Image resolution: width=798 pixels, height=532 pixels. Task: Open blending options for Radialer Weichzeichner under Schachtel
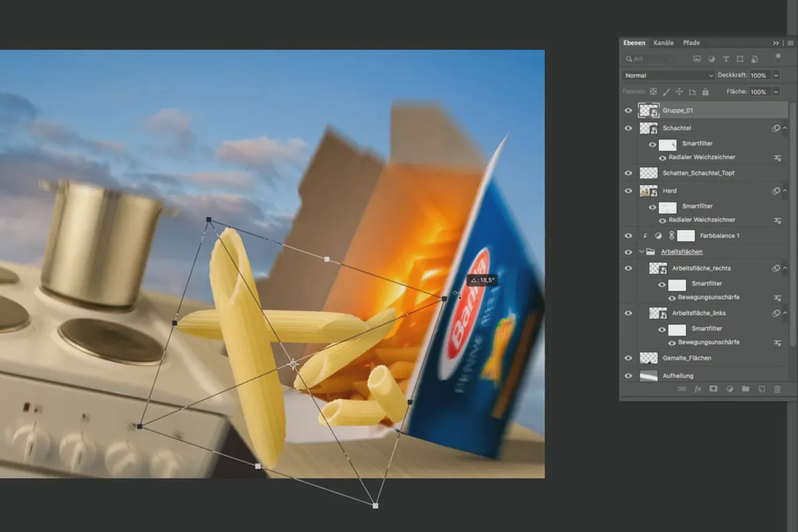(777, 158)
